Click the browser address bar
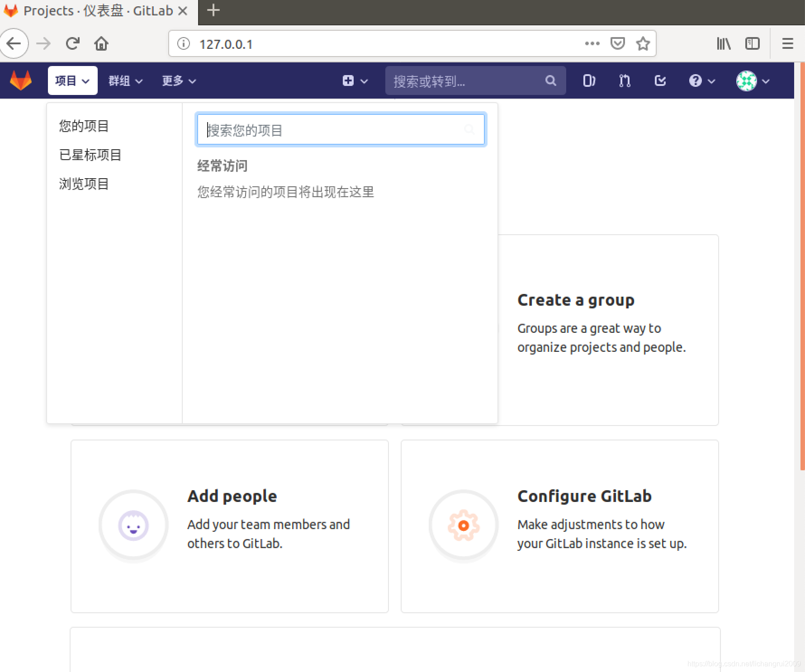The image size is (805, 672). [x=362, y=43]
